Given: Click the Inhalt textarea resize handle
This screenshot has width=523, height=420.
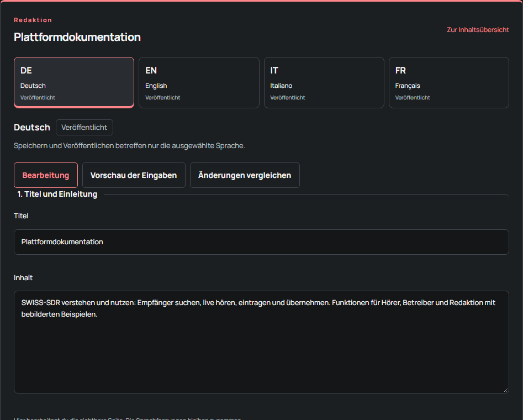Looking at the screenshot, I should click(x=506, y=390).
